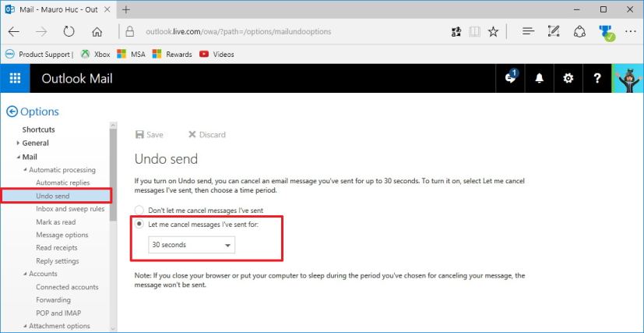Image resolution: width=644 pixels, height=333 pixels.
Task: Toggle reading view book icon
Action: 475,32
